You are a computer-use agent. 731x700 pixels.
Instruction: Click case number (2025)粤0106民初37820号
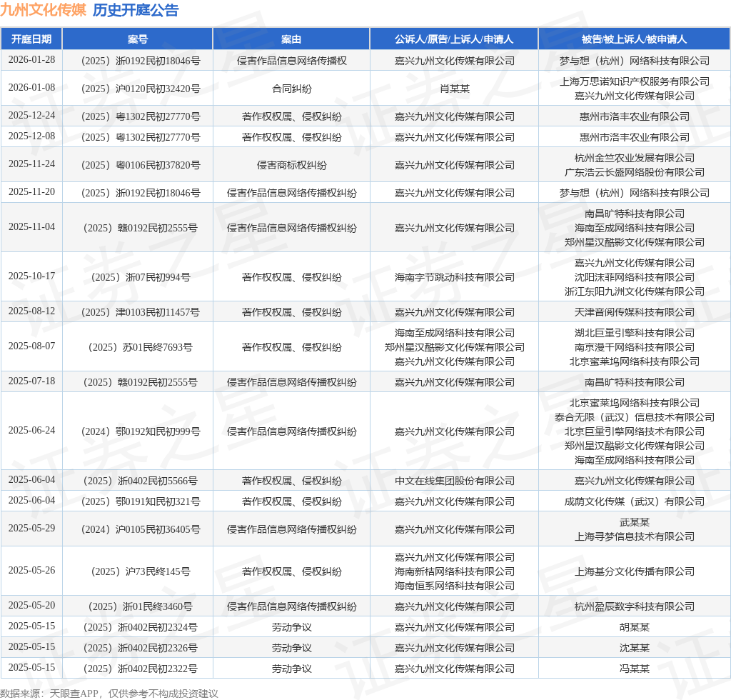tap(141, 165)
